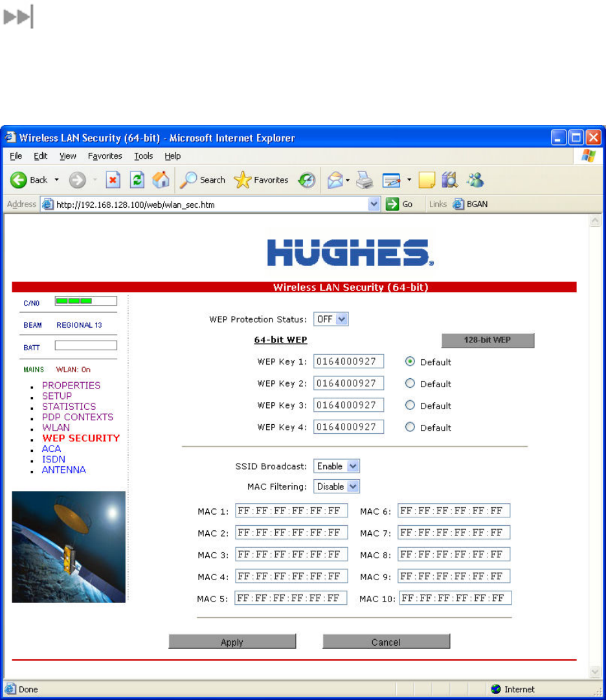Print page with printer icon
This screenshot has height=700, width=606.
coord(365,180)
